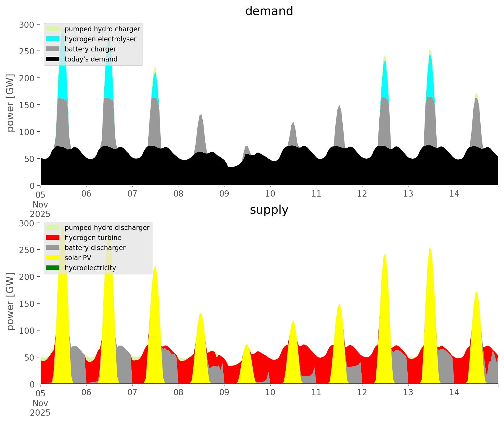Select the "hydrogen electrolyser" legend label text
Screen dimensions: 504x423
coord(100,39)
